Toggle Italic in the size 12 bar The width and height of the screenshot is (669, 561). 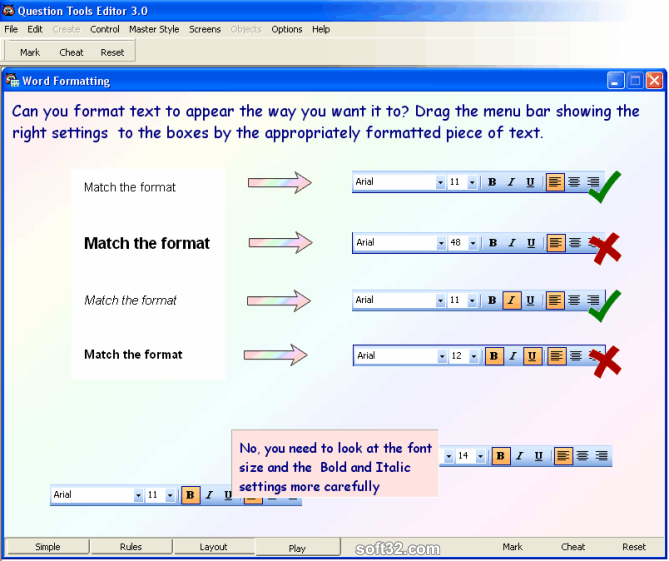pos(513,356)
